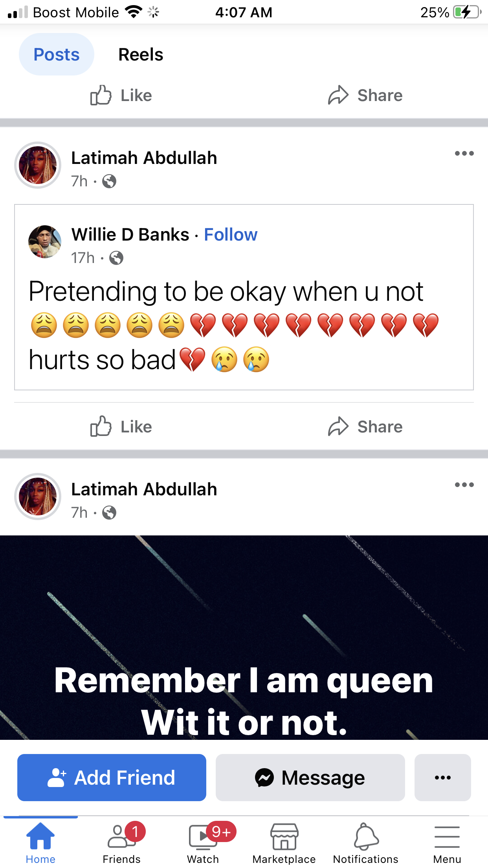Follow Willie D Banks
The image size is (488, 868).
pos(231,234)
